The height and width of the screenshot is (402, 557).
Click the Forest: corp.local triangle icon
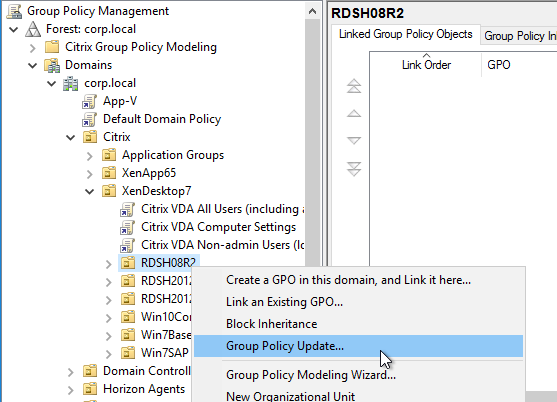33,29
